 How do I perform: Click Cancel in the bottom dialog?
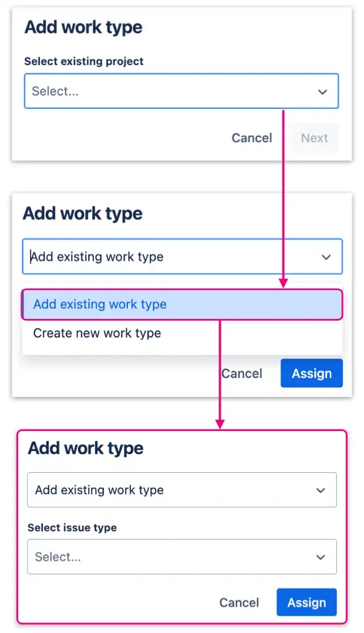[239, 602]
